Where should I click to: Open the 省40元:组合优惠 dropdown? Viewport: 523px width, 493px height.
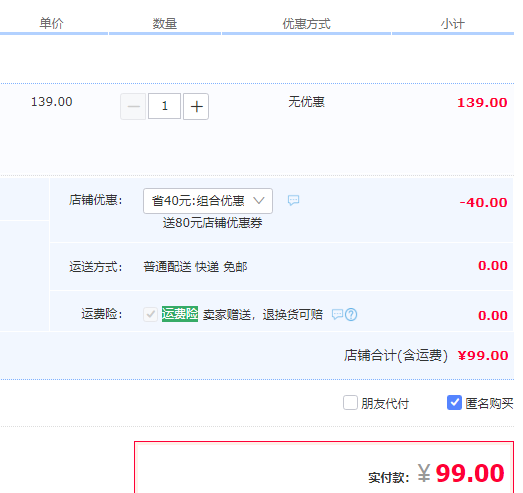(x=208, y=201)
